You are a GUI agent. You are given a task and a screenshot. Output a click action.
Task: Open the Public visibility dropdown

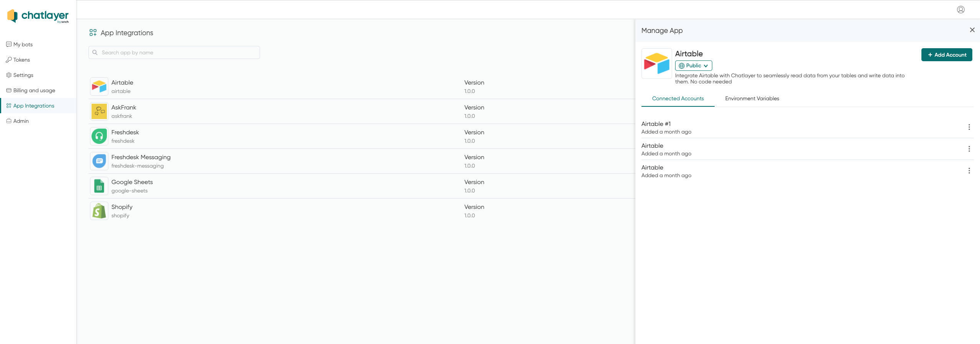693,66
